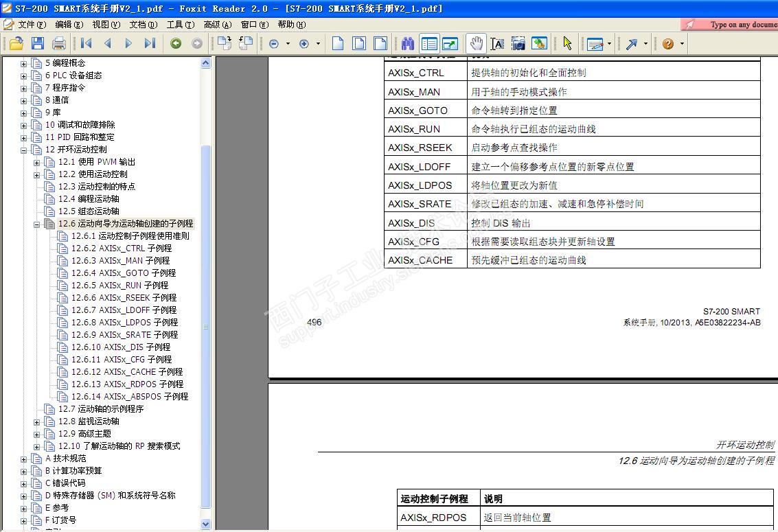
Task: Click the zoom out minus icon
Action: pyautogui.click(x=274, y=44)
